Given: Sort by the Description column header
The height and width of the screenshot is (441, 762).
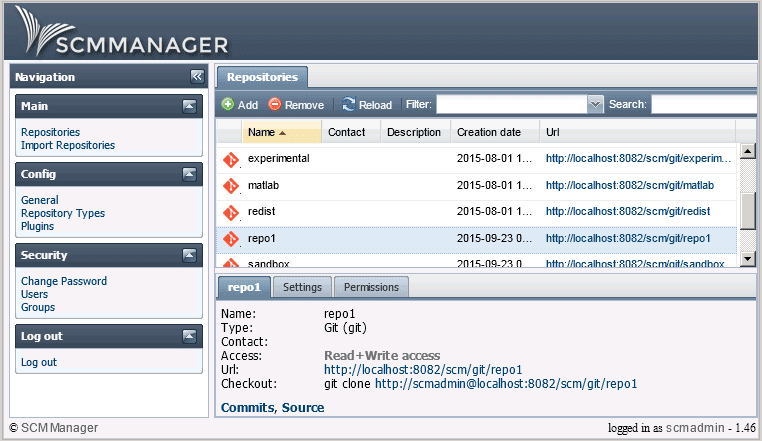Looking at the screenshot, I should [x=415, y=132].
